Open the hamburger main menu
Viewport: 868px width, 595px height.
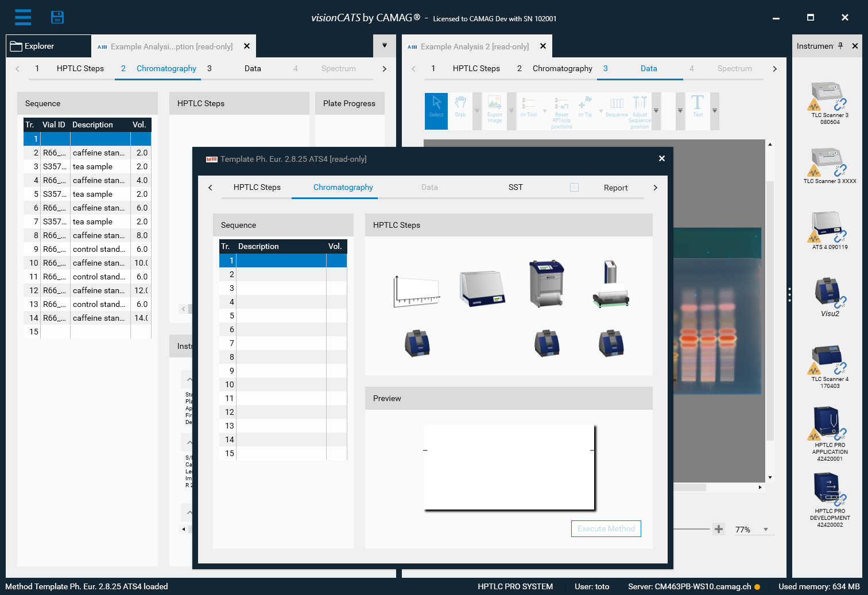pos(23,17)
